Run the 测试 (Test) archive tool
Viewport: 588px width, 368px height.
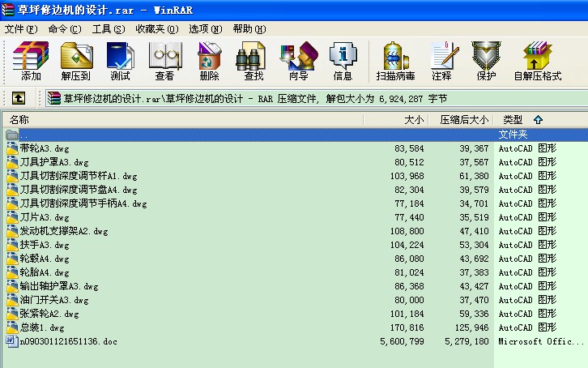click(x=120, y=61)
